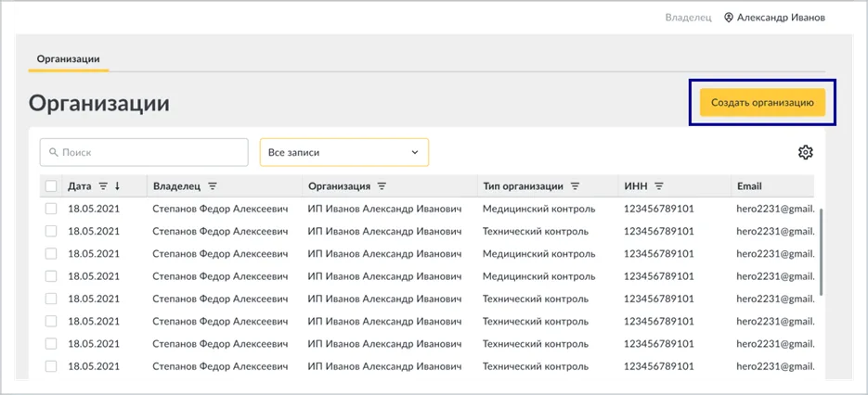The height and width of the screenshot is (395, 868).
Task: Open the Все записи dropdown
Action: [x=344, y=152]
